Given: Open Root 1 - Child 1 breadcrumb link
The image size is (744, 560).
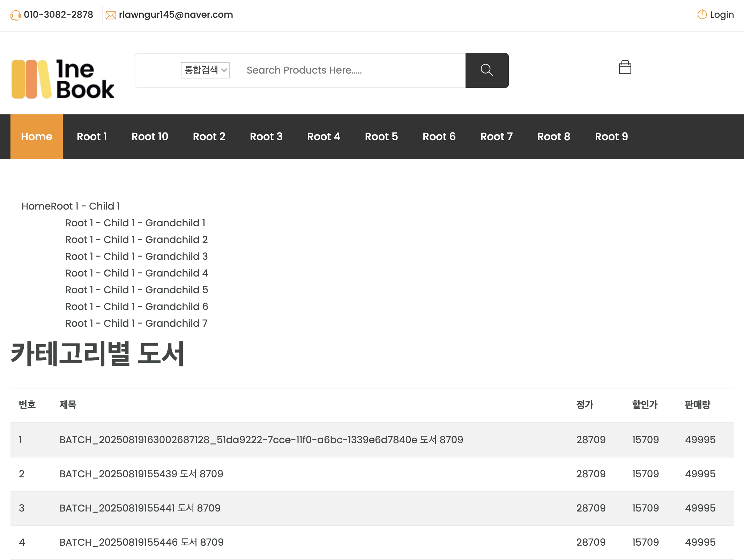Looking at the screenshot, I should click(85, 206).
